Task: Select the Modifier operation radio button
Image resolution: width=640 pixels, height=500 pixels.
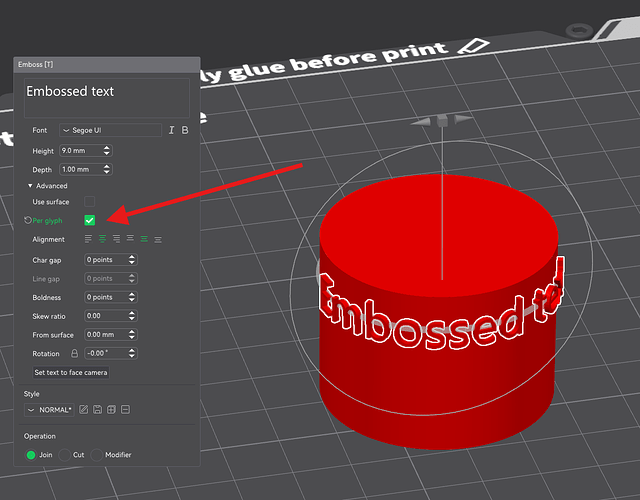Action: (x=97, y=455)
